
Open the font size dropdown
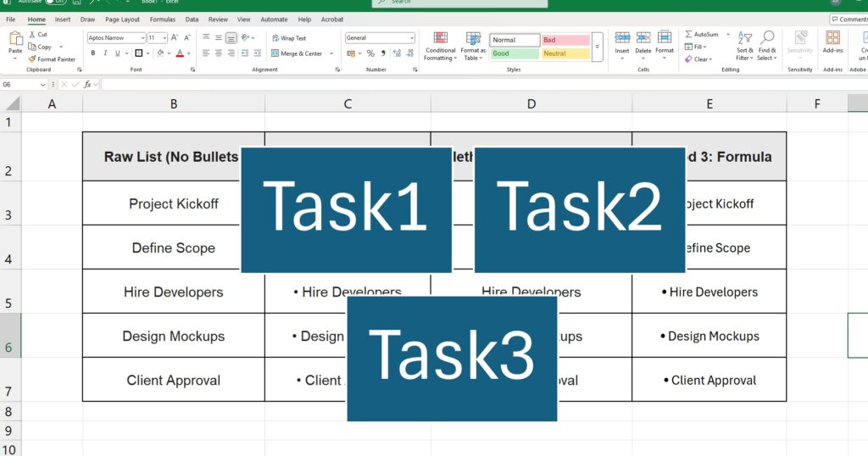(x=164, y=38)
